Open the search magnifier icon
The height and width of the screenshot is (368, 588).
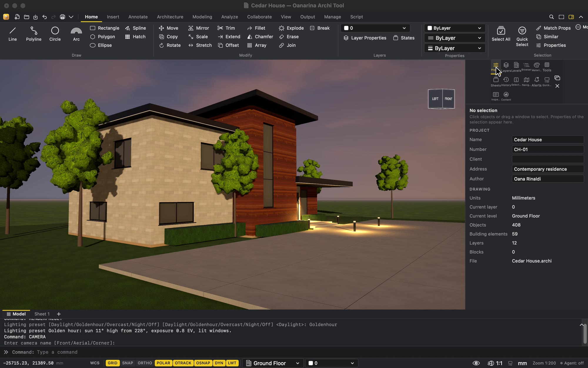[552, 17]
